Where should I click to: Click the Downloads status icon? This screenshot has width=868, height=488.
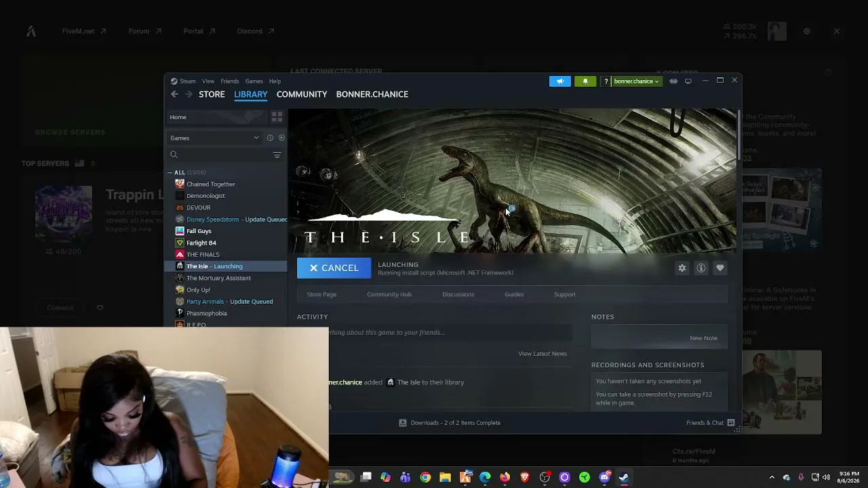403,423
